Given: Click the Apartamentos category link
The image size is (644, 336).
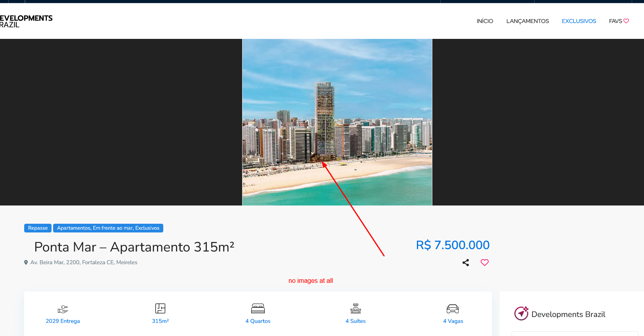Looking at the screenshot, I should (x=74, y=228).
